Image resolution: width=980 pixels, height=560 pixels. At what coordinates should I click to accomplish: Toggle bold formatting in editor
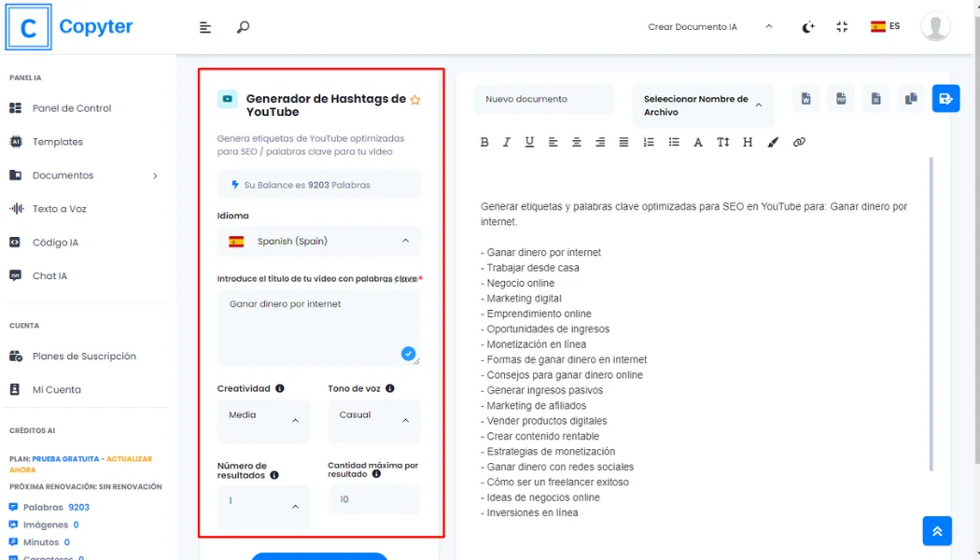point(484,143)
